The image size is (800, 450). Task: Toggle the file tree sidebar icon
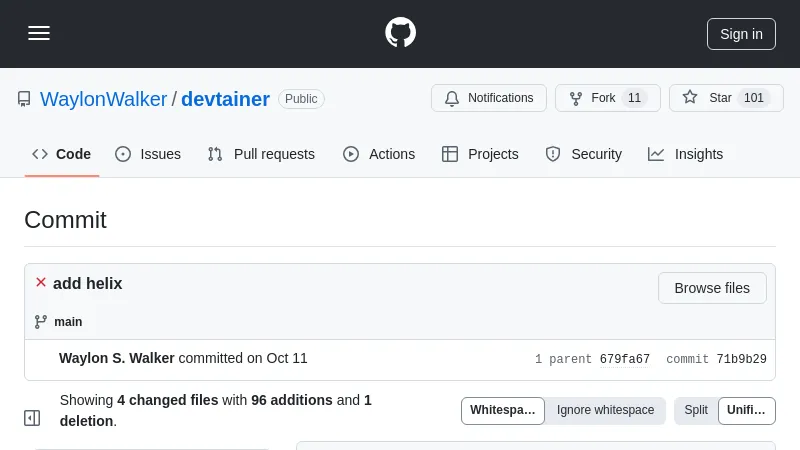[32, 418]
